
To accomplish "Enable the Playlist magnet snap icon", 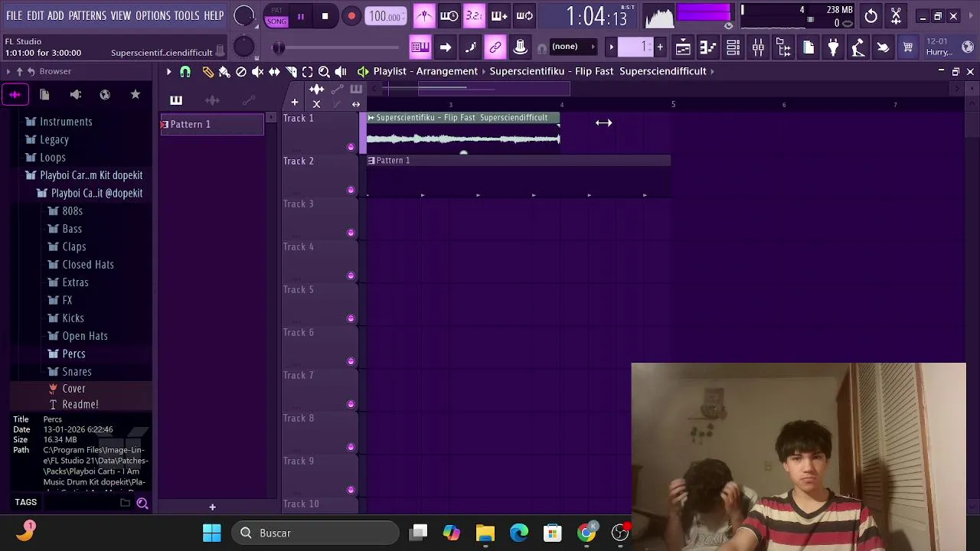I will click(185, 72).
